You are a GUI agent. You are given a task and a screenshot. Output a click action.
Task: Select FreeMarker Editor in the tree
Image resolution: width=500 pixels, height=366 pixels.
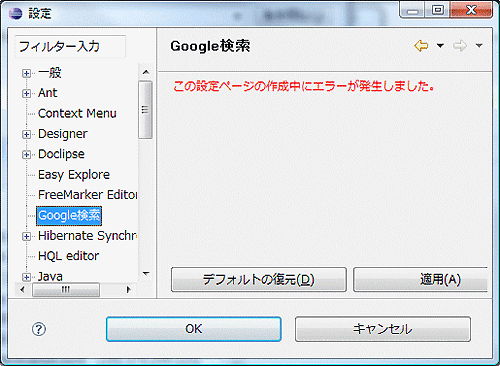pyautogui.click(x=87, y=195)
